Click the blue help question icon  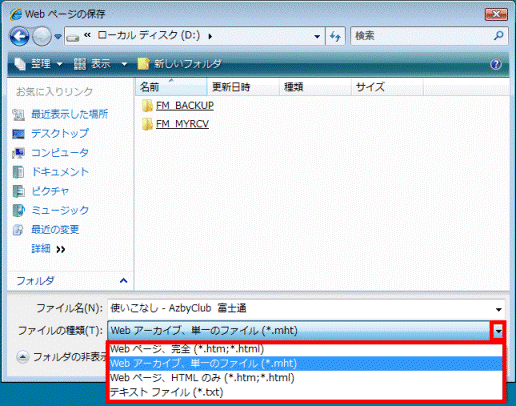[x=496, y=64]
